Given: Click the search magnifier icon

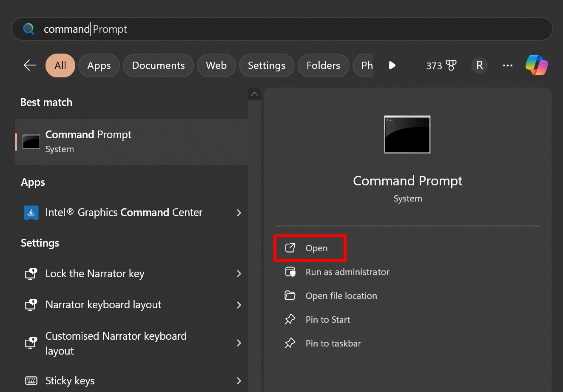Looking at the screenshot, I should (x=29, y=29).
